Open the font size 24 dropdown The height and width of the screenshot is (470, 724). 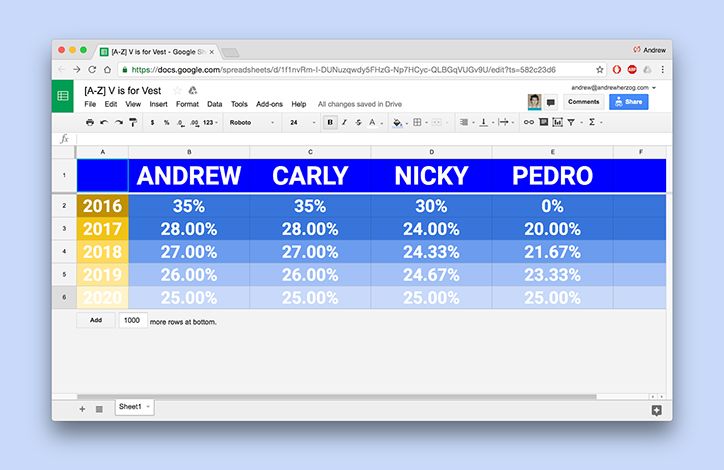point(302,122)
